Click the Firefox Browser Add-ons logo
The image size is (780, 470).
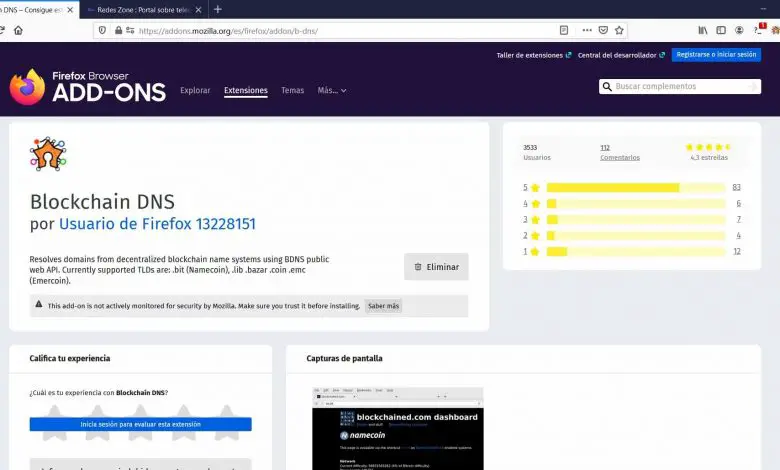pyautogui.click(x=88, y=87)
